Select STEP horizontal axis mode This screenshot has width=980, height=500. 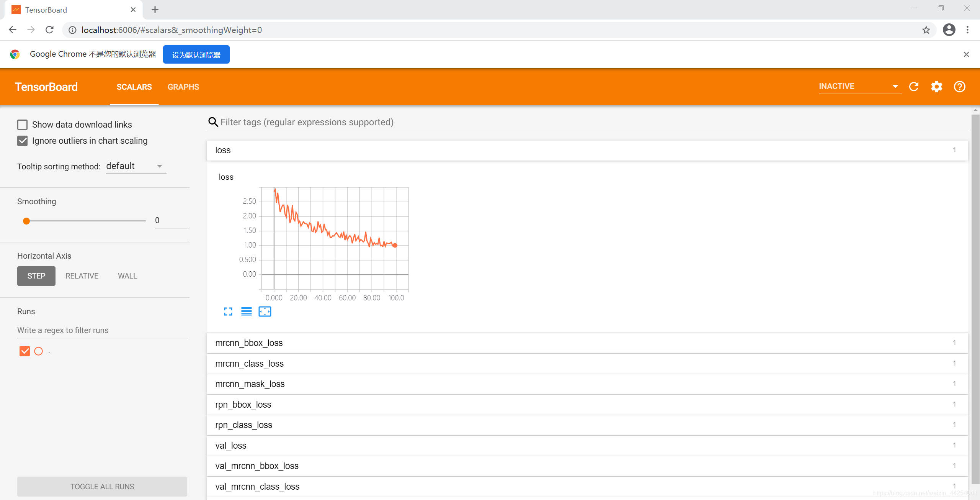36,276
